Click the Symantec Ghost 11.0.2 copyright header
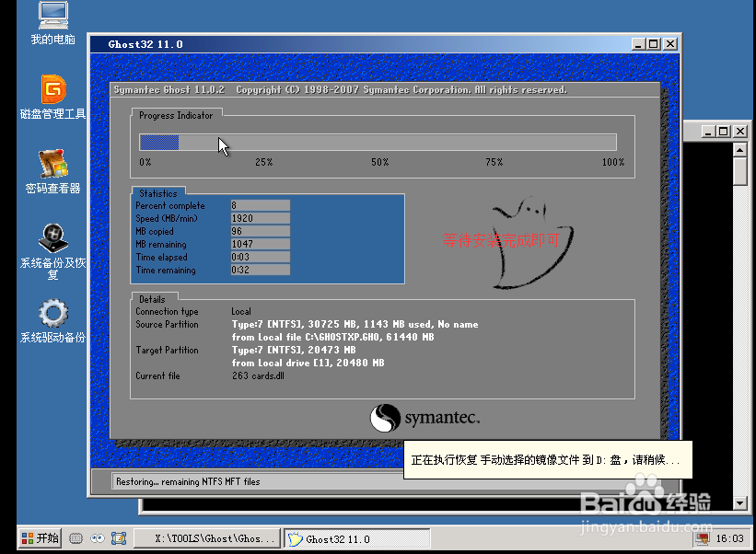Viewport: 756px width, 554px height. [341, 90]
